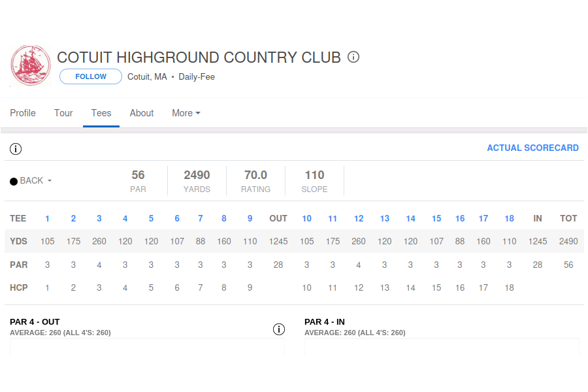This screenshot has height=392, width=588.
Task: Click the black tee color dot
Action: coord(14,182)
